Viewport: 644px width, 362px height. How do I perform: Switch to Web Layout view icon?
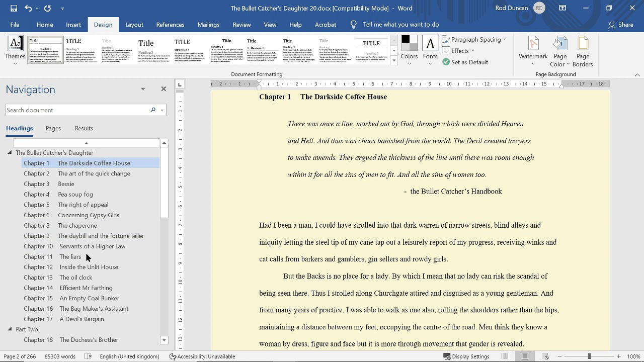point(545,356)
